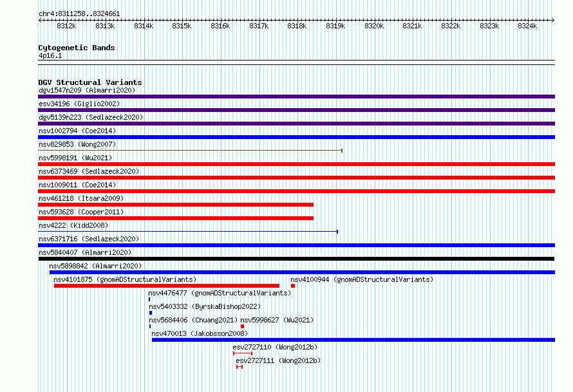
Task: Open esv2727110 (Wong2012b) label
Action: point(275,347)
